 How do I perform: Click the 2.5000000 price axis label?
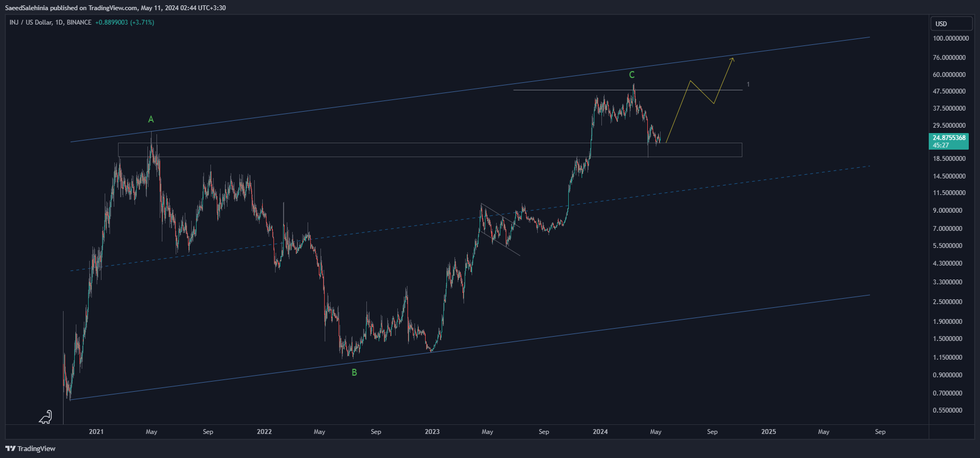point(947,302)
